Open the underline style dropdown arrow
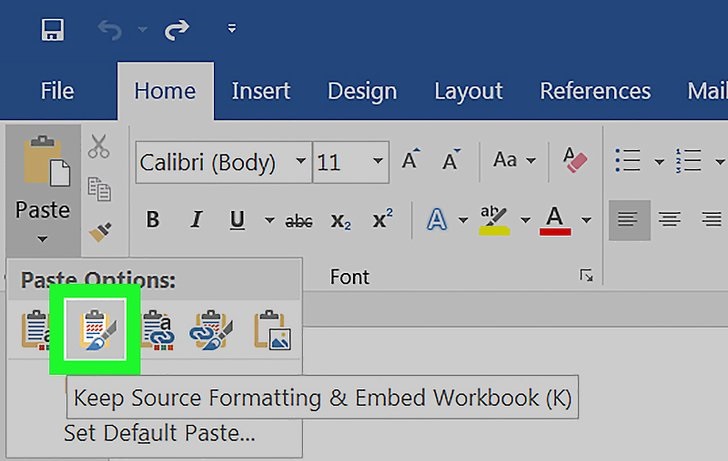728x461 pixels. [269, 220]
